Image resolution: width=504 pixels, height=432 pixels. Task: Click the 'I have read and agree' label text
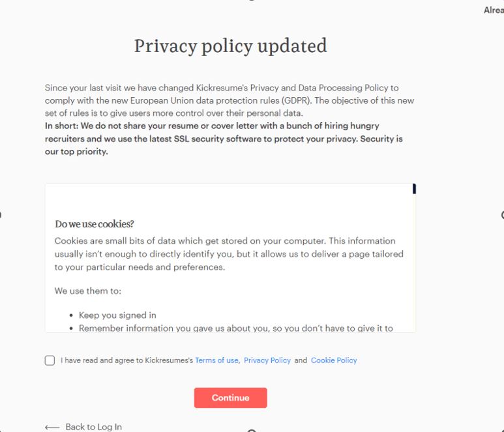(x=127, y=360)
